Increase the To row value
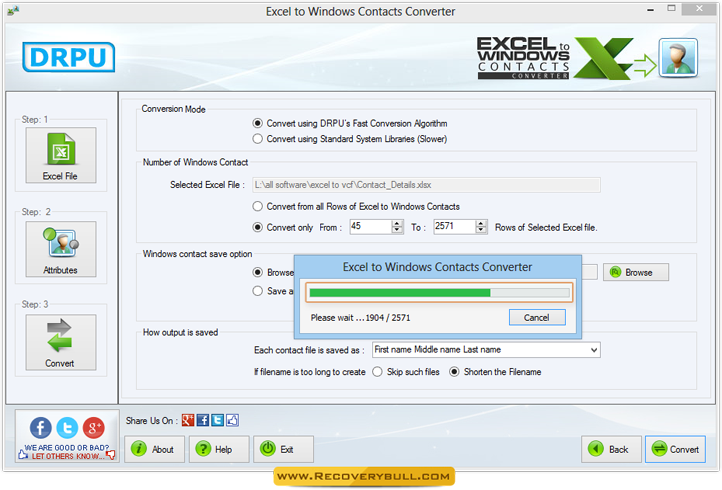Viewport: 722px width, 490px height. click(x=481, y=223)
